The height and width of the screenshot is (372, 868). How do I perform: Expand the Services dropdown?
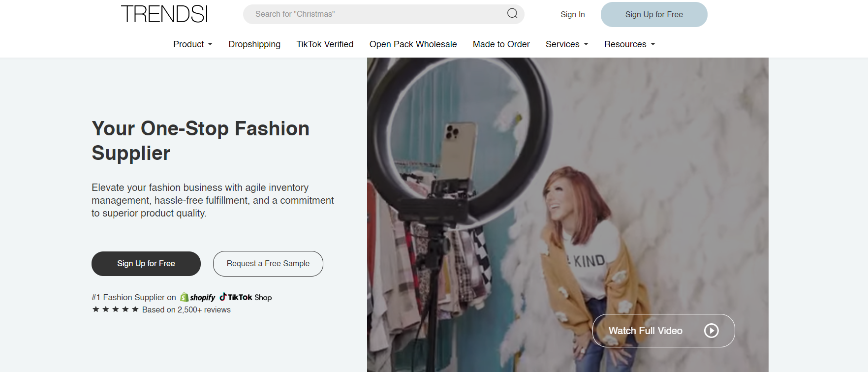567,44
